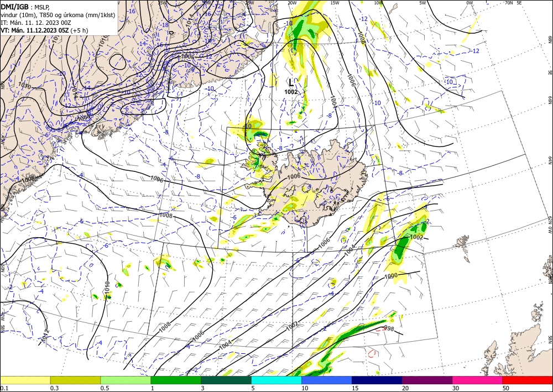Click the "70N" latitude label
The image size is (553, 392).
[509, 2]
